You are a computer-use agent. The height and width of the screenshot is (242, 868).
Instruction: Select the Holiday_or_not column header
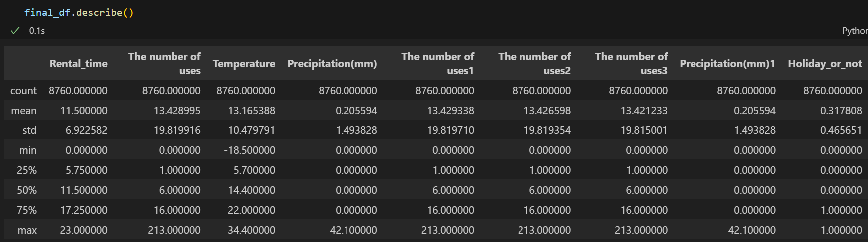click(x=825, y=64)
